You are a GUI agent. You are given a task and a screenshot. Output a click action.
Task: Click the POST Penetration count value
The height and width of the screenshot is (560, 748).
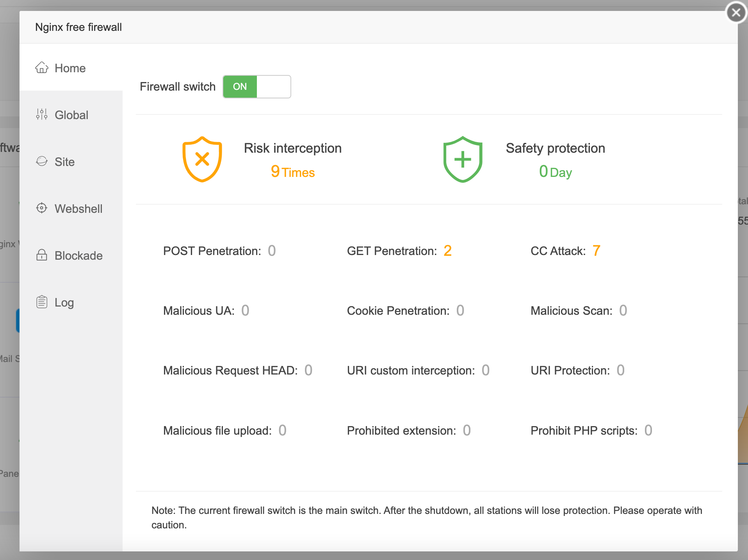tap(272, 251)
